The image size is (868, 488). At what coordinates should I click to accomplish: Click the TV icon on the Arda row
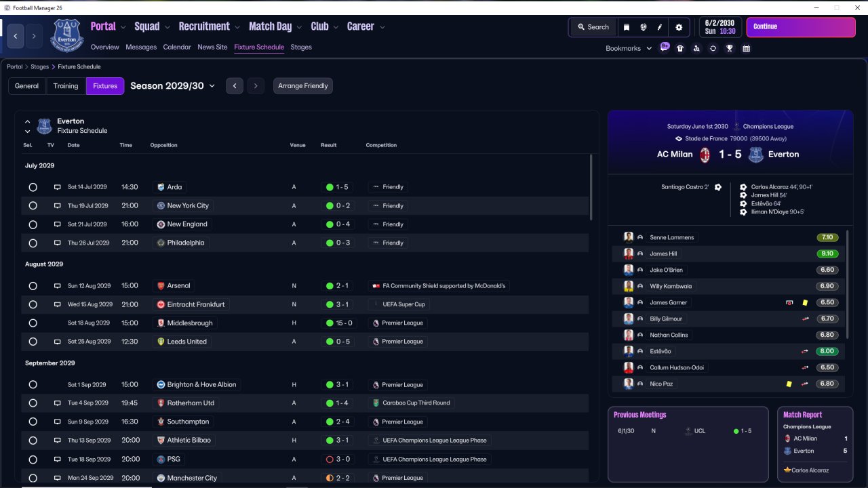tap(58, 187)
